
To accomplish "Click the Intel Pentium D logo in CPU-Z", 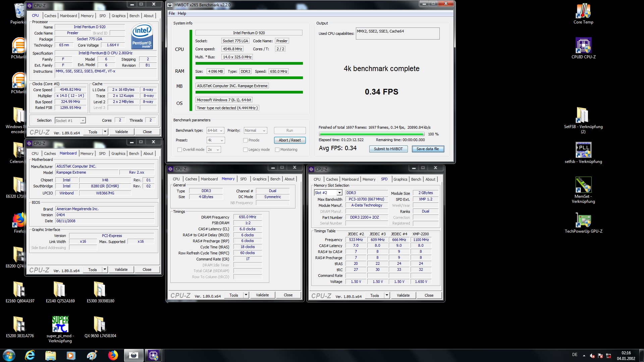I will [142, 36].
